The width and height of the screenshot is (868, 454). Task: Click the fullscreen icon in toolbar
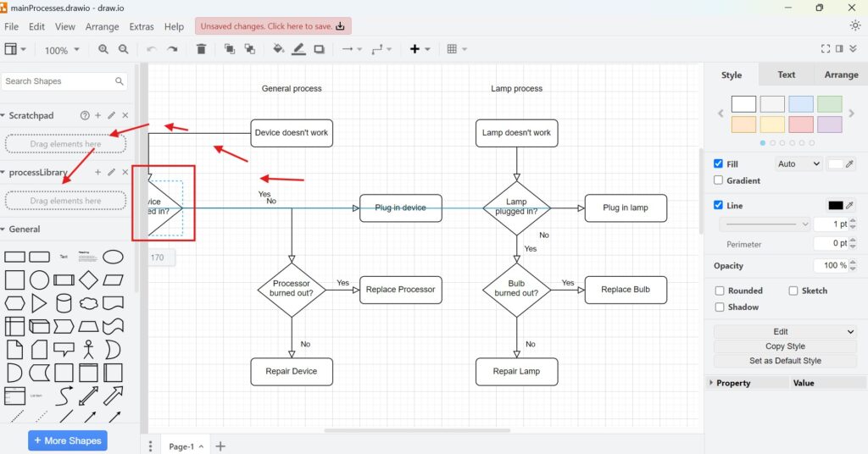click(826, 49)
